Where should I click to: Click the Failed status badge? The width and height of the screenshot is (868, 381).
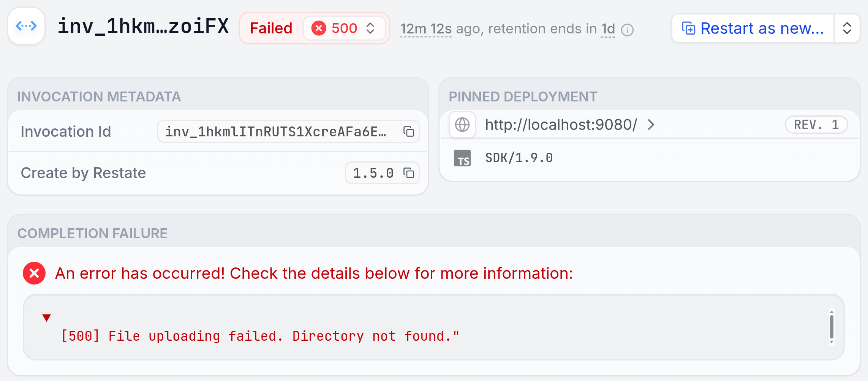pos(271,28)
